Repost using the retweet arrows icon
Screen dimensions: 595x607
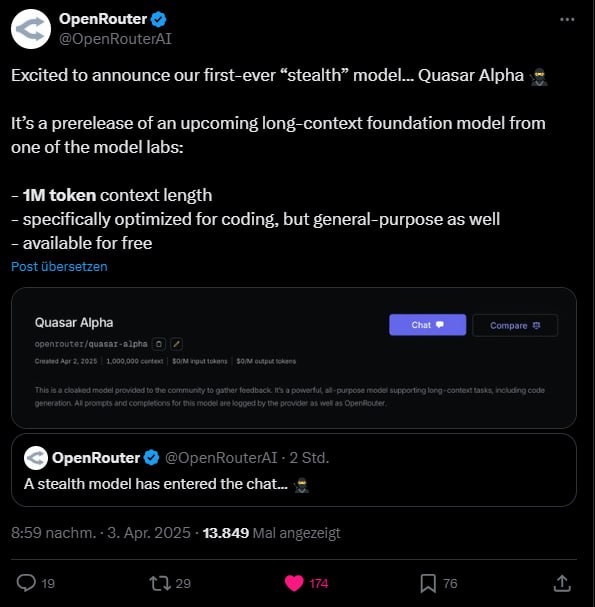[160, 583]
